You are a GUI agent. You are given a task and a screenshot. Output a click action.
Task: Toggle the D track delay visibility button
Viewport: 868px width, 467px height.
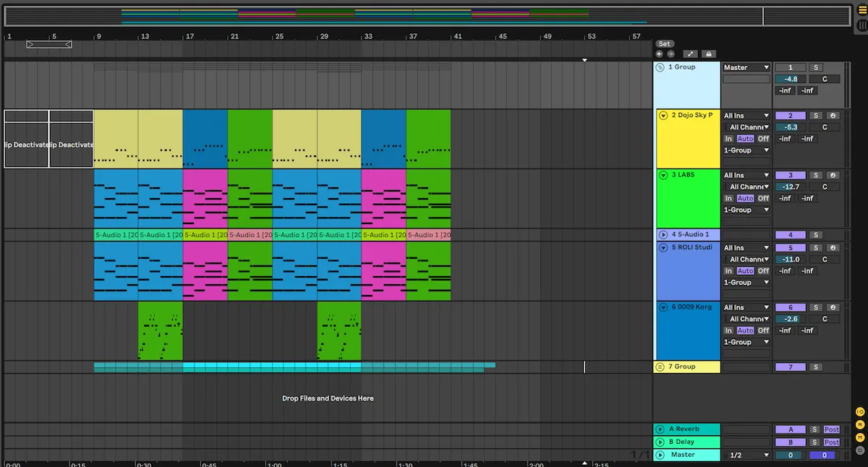point(860,450)
